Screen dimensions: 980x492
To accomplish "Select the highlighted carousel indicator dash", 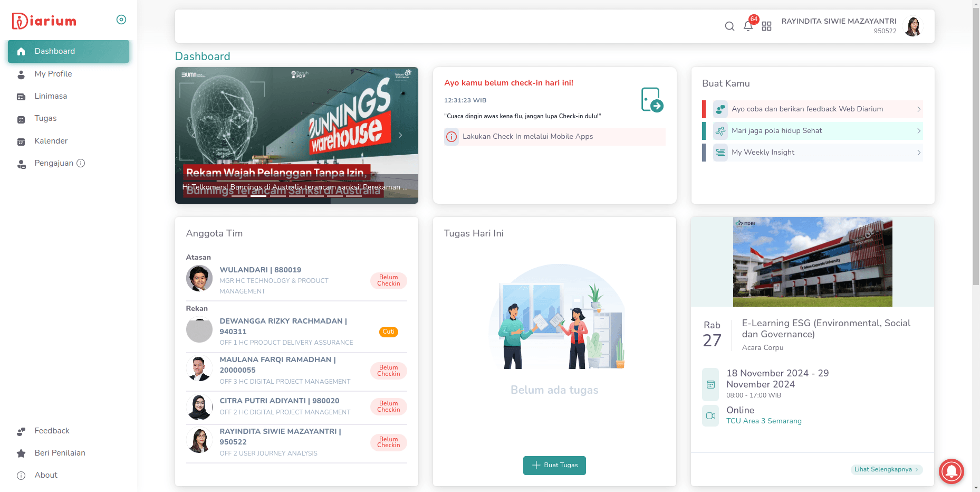I will (x=258, y=196).
